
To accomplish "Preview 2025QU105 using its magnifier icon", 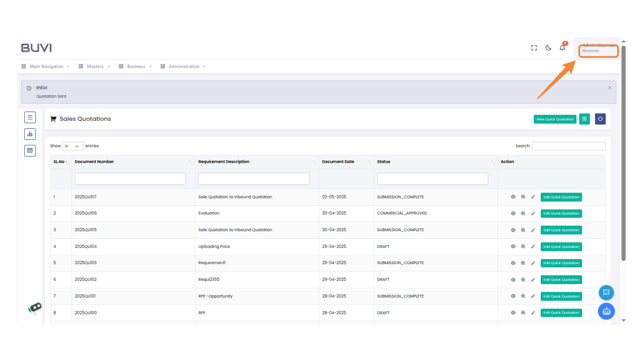I will point(523,230).
